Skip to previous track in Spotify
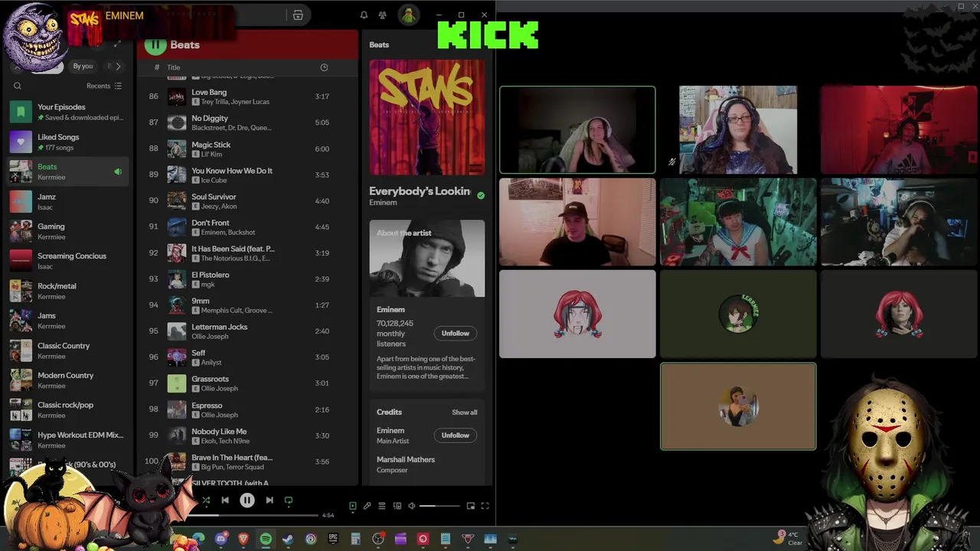This screenshot has height=551, width=980. 225,500
